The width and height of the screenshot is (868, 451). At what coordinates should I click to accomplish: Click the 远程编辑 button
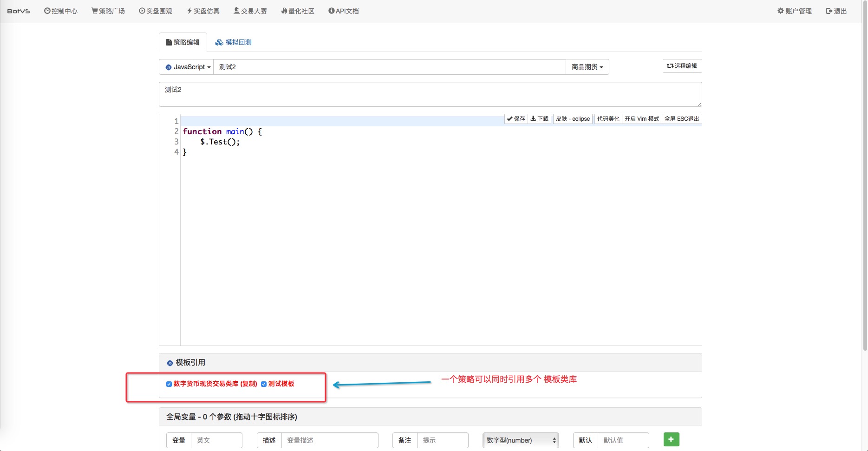[682, 66]
